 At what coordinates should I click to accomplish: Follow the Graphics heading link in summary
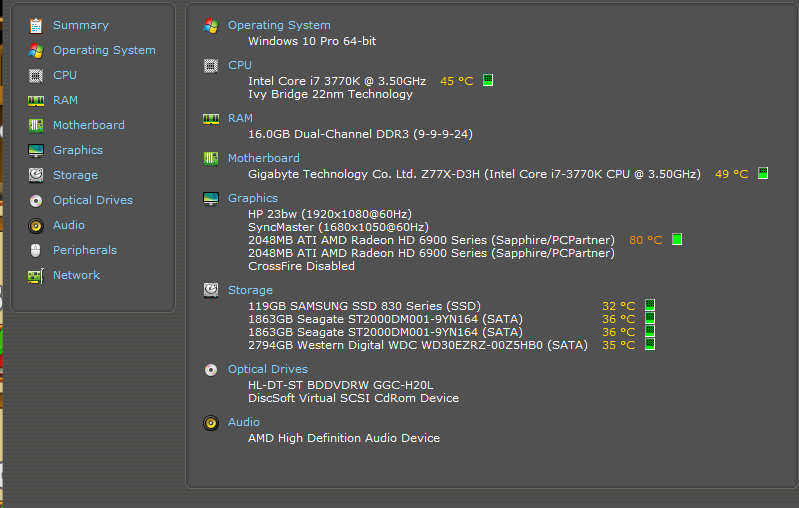(253, 198)
